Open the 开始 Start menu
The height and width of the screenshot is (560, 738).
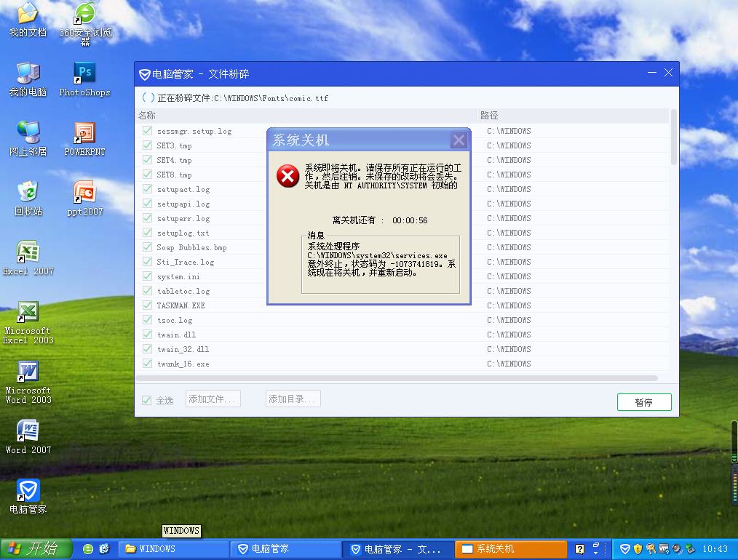(x=36, y=548)
